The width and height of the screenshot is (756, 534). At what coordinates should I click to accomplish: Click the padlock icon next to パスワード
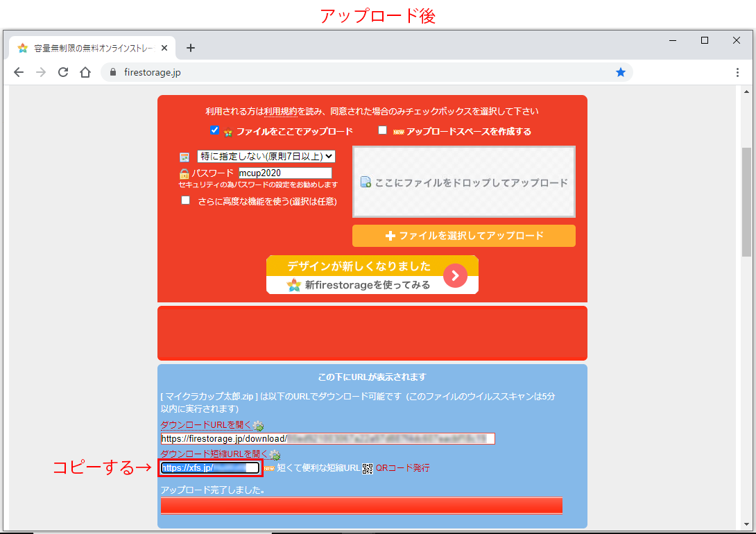[x=184, y=173]
